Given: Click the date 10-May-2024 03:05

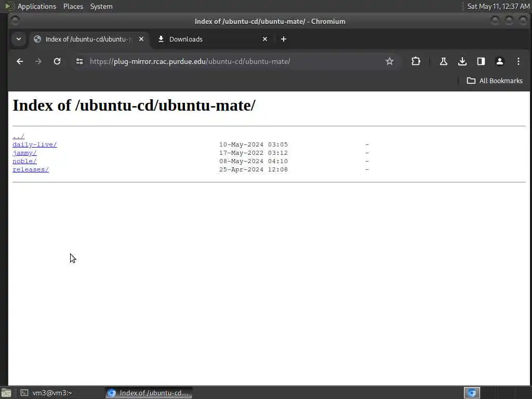Looking at the screenshot, I should [254, 144].
